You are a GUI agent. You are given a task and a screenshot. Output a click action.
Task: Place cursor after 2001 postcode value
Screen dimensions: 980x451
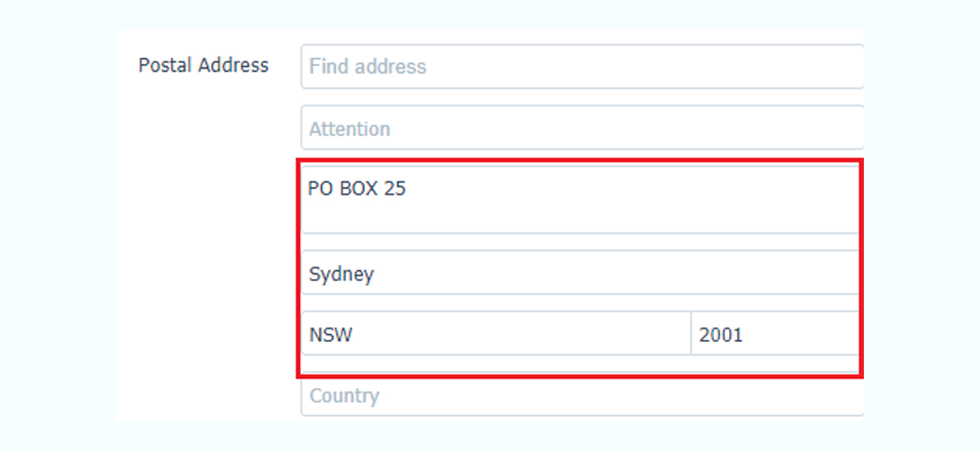(744, 335)
